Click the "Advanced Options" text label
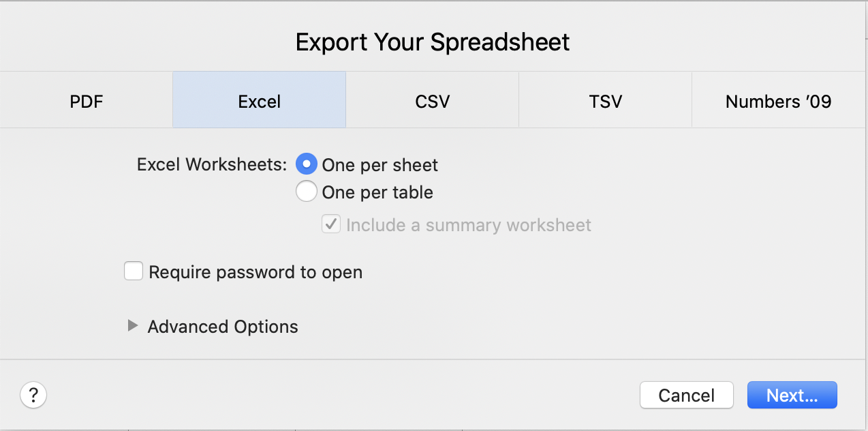The width and height of the screenshot is (868, 431). pyautogui.click(x=223, y=327)
